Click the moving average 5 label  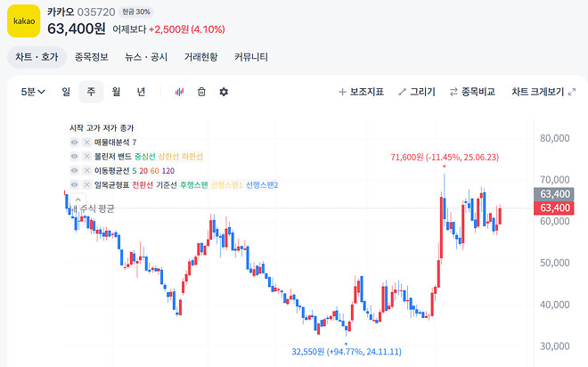pyautogui.click(x=135, y=171)
